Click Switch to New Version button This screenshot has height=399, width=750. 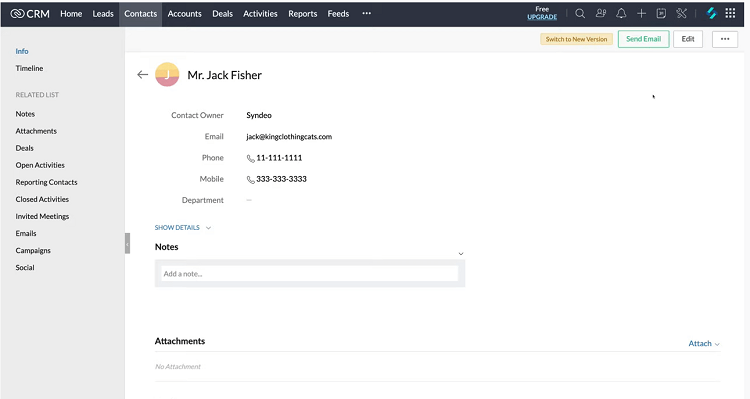click(576, 39)
